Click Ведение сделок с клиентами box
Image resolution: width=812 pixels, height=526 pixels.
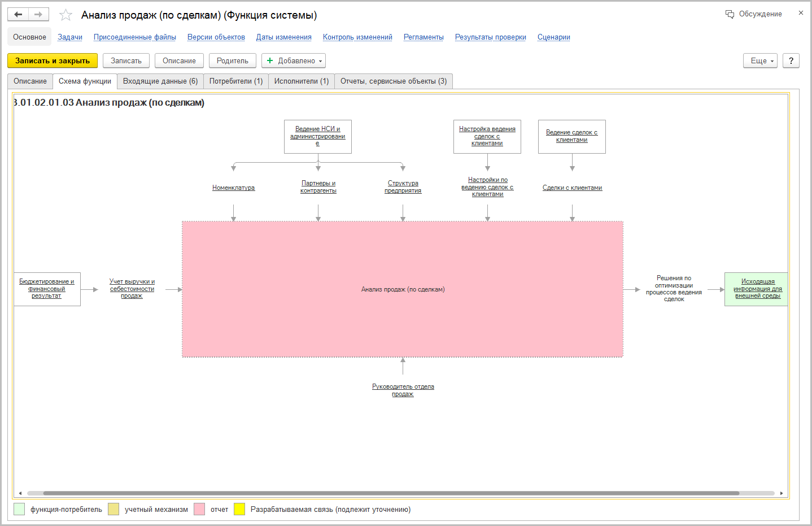pyautogui.click(x=572, y=136)
